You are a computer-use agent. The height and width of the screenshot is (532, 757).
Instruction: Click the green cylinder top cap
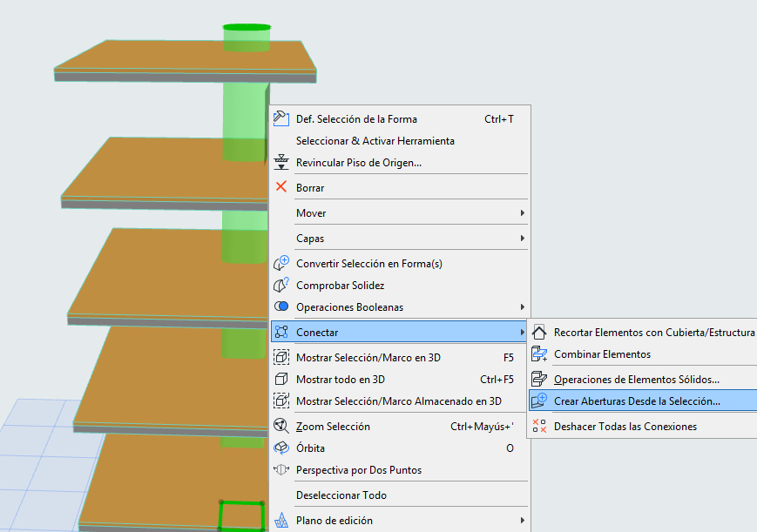click(247, 27)
